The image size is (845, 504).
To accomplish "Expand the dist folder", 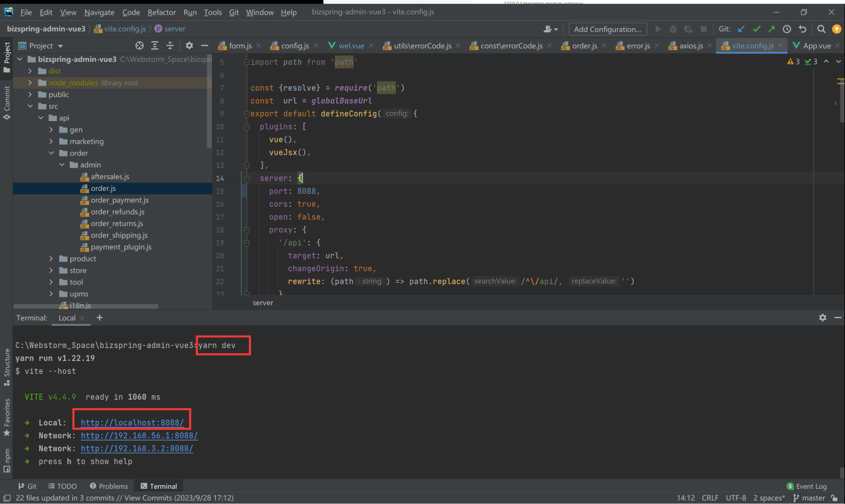I will pos(30,71).
